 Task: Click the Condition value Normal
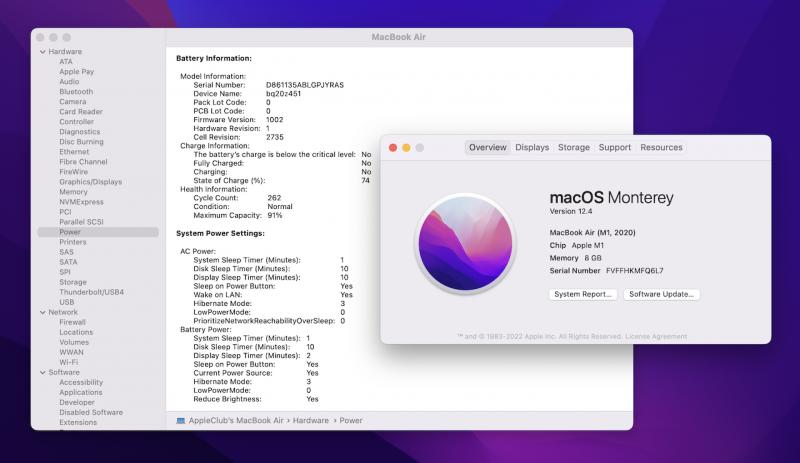(280, 207)
